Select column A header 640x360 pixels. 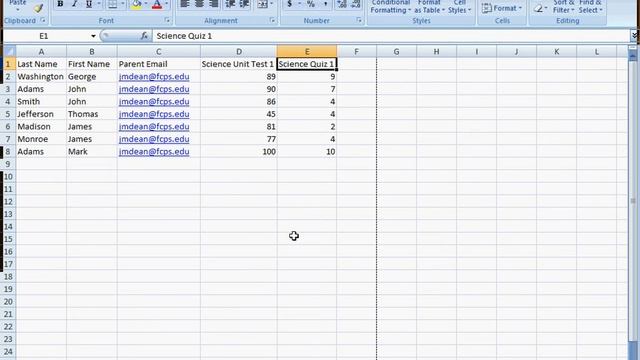(41, 51)
